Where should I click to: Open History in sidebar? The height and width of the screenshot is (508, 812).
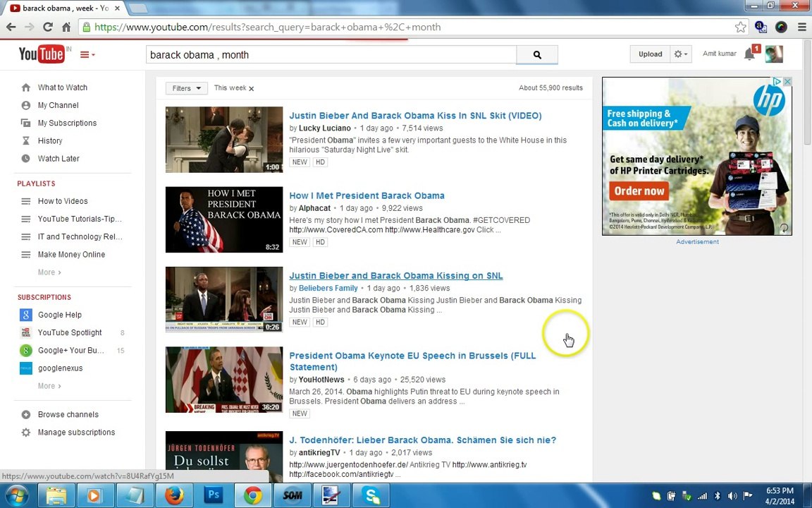coord(50,140)
